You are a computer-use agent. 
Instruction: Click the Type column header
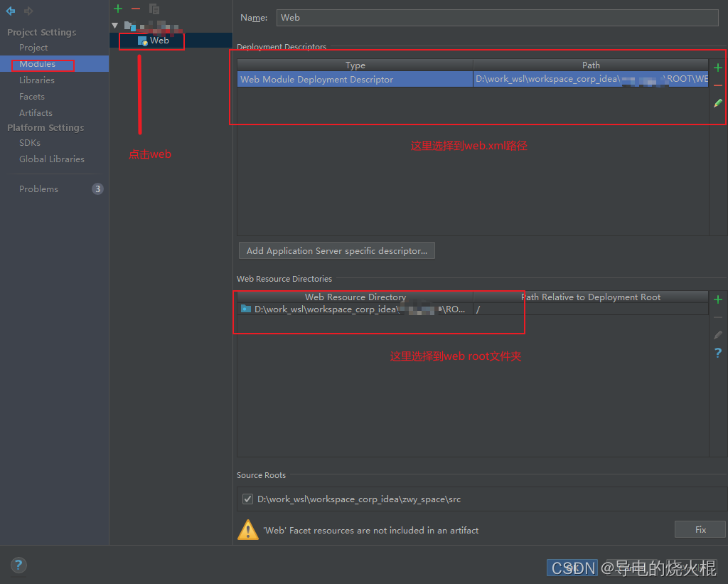point(355,65)
